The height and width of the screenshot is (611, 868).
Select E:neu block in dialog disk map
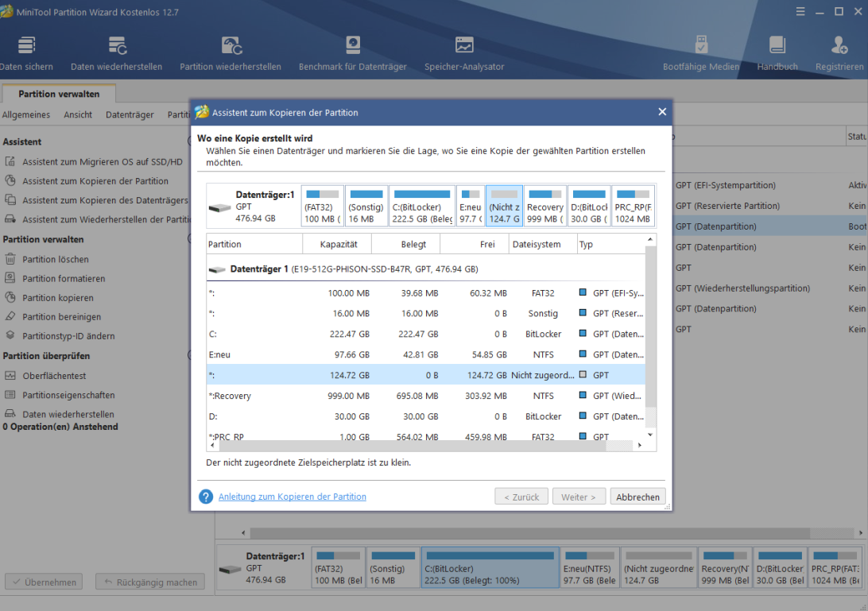[471, 206]
